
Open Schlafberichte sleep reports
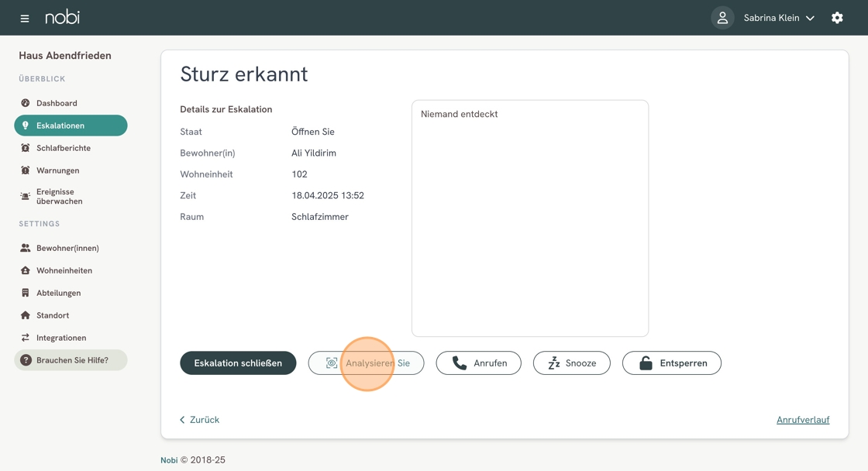pos(64,148)
